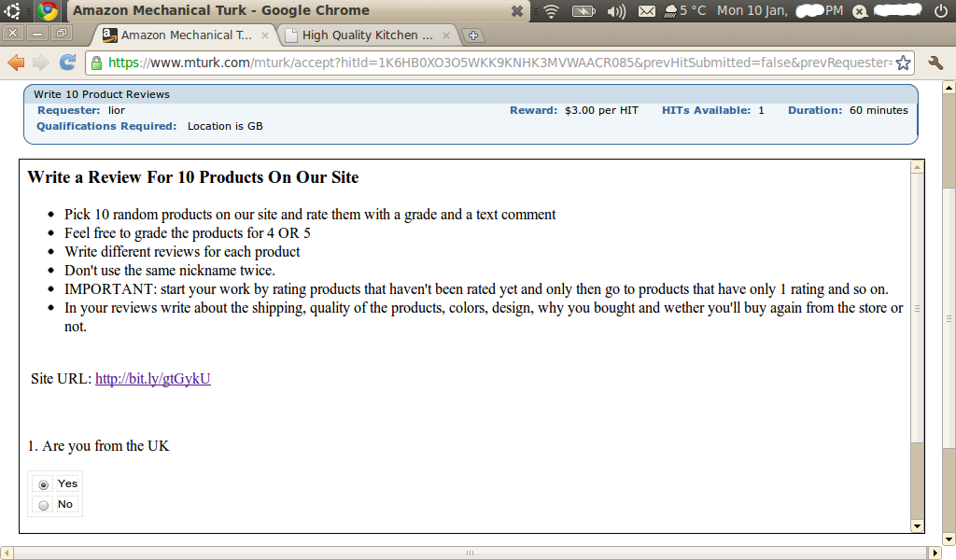Click the window close X in tab strip
Viewport: 956px width, 560px height.
tap(13, 34)
